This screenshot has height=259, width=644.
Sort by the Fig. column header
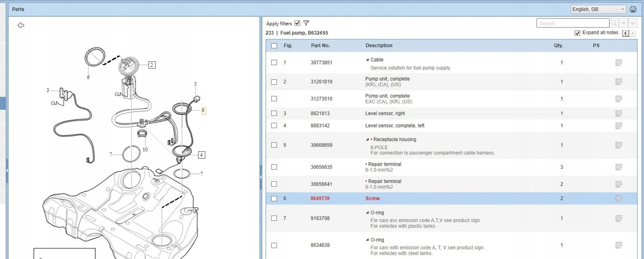pyautogui.click(x=288, y=46)
